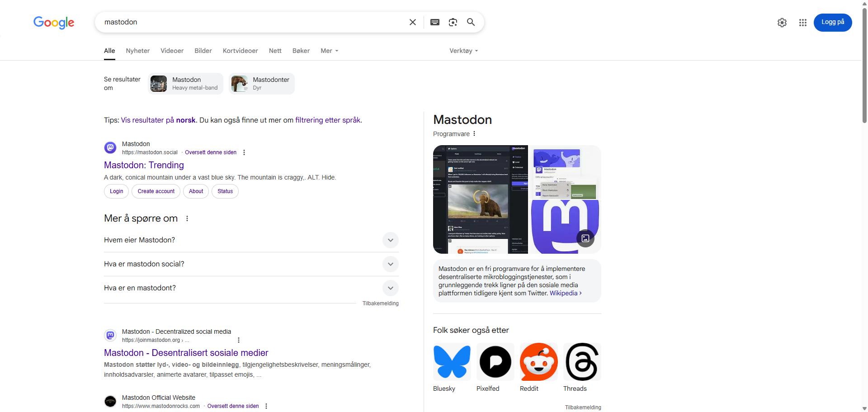Viewport: 868px width, 412px height.
Task: Open "Mastodon - Desentralisert sosiale medier" result
Action: 186,353
